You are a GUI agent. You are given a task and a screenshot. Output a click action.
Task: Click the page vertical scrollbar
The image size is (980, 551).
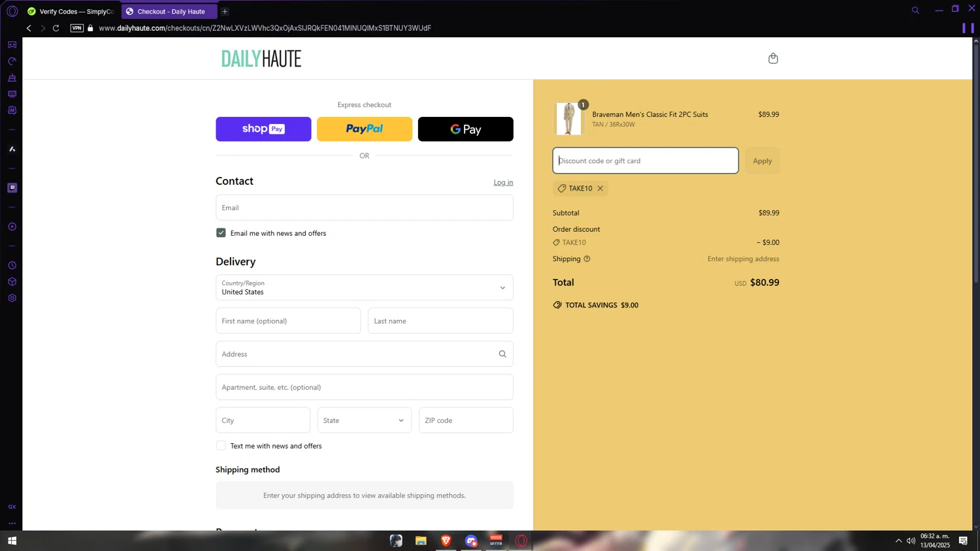(976, 163)
